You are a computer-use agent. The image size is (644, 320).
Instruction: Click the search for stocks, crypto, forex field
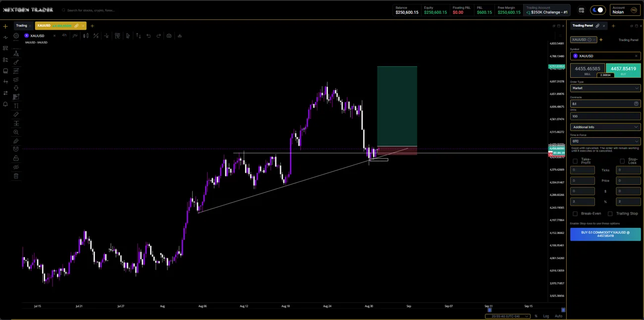click(x=91, y=10)
